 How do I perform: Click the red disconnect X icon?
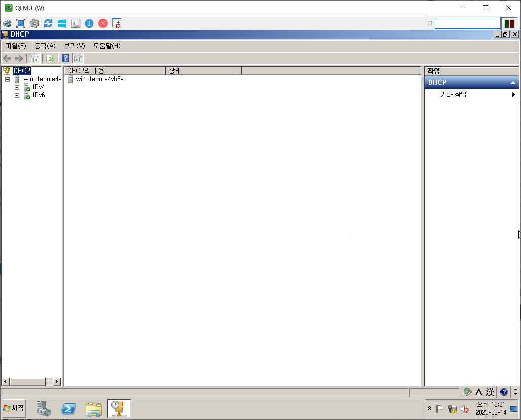point(103,24)
